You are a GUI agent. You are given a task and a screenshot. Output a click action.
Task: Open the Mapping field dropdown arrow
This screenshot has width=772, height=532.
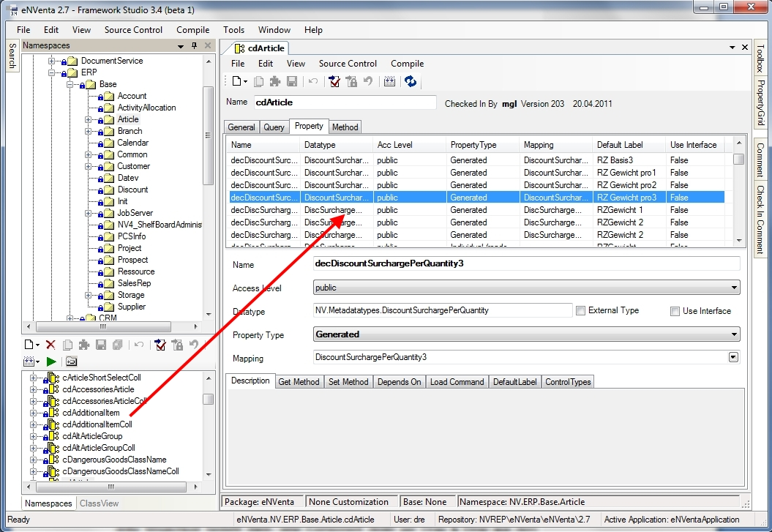pyautogui.click(x=734, y=357)
